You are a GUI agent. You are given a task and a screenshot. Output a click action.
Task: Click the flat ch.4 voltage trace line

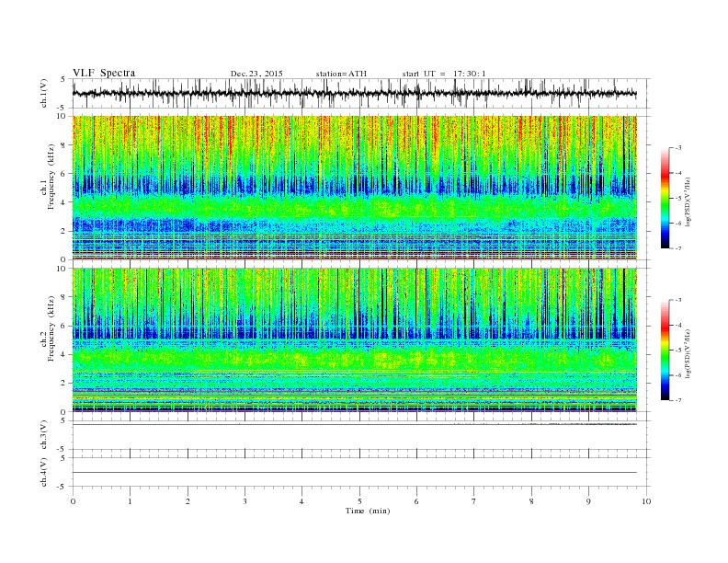click(x=354, y=473)
